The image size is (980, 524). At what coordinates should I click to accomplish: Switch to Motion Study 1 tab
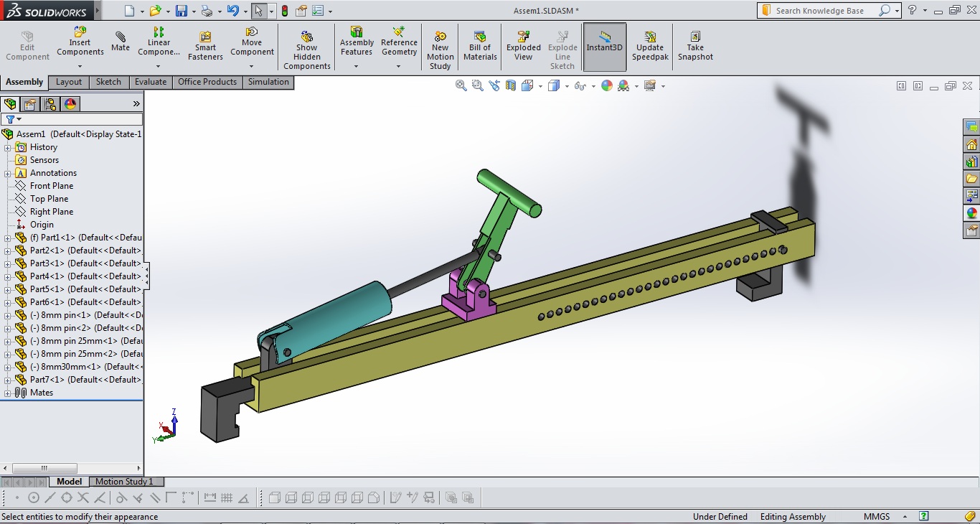point(124,482)
